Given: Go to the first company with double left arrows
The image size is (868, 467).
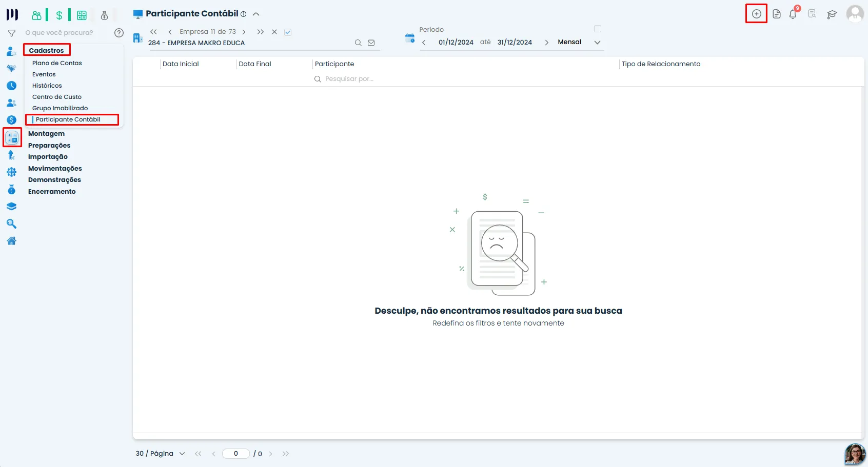Looking at the screenshot, I should (x=153, y=32).
